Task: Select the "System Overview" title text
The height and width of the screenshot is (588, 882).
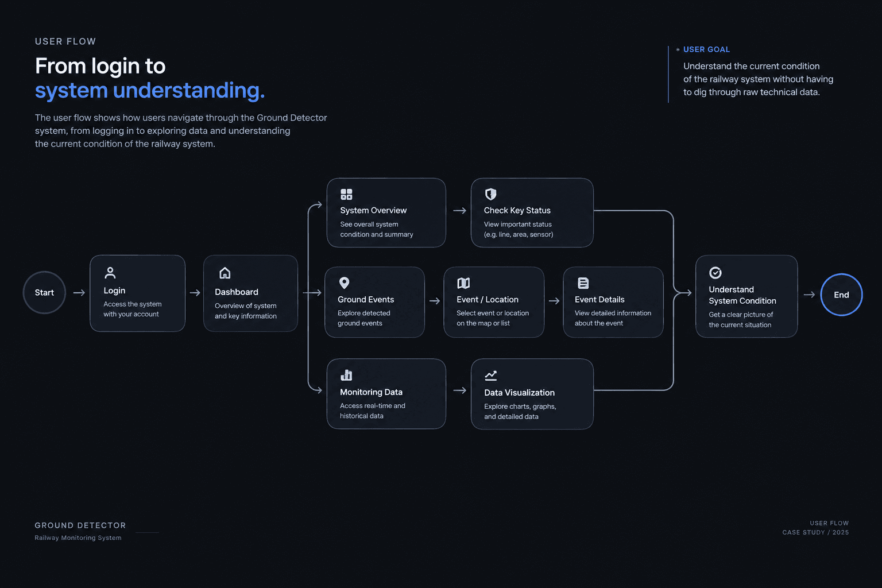Action: [x=373, y=210]
